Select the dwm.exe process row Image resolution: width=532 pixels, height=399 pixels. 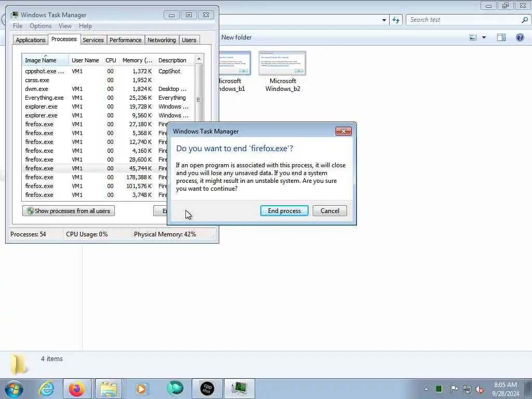[x=108, y=89]
